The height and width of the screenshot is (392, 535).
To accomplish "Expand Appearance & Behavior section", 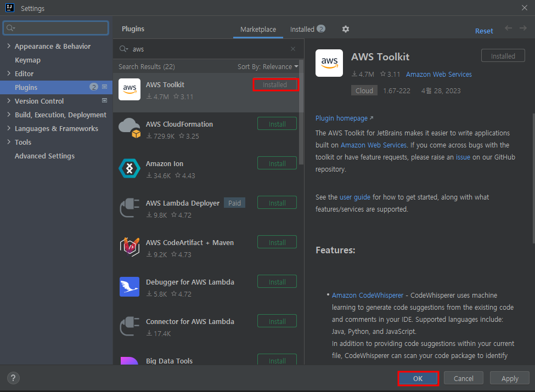I will [x=9, y=46].
